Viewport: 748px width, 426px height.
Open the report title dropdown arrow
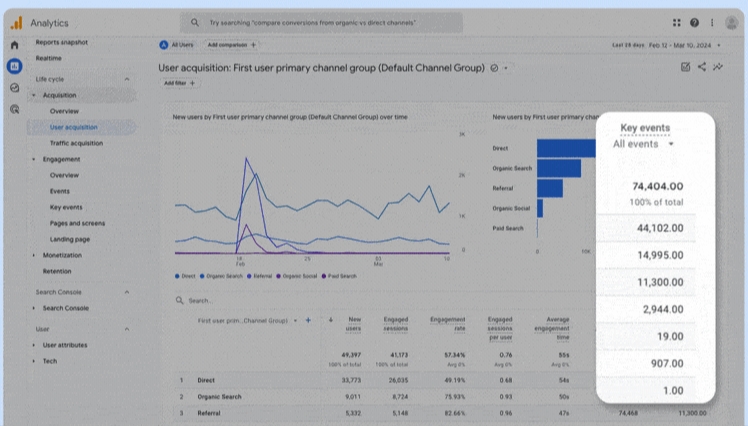pyautogui.click(x=506, y=68)
